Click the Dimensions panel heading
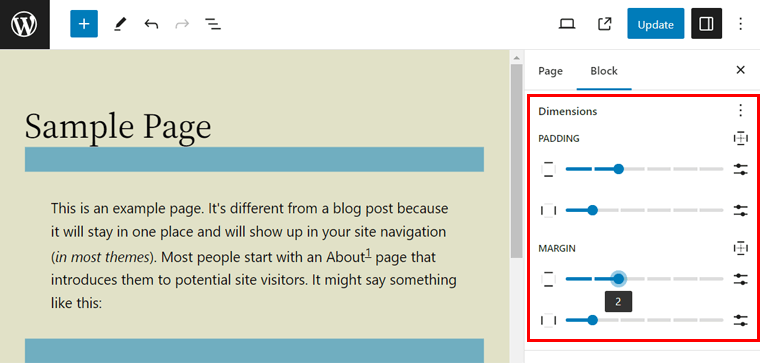This screenshot has width=760, height=363. point(568,111)
